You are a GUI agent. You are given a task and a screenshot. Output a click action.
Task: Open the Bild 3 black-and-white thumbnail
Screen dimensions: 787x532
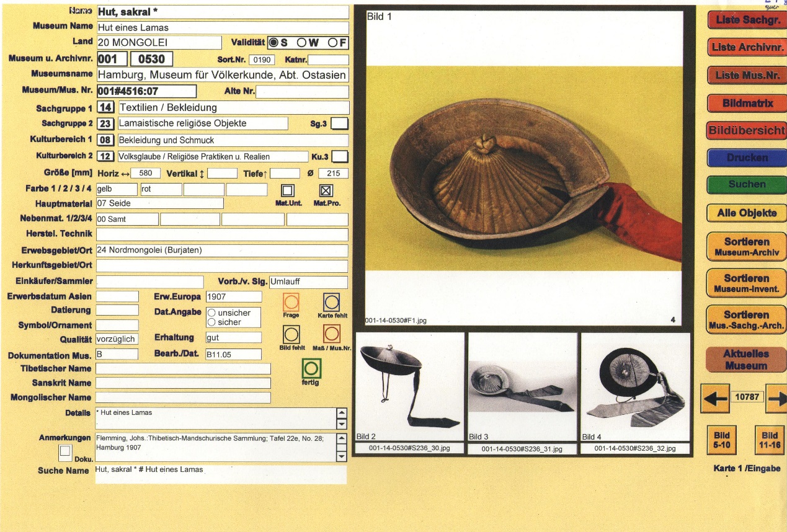tap(522, 386)
